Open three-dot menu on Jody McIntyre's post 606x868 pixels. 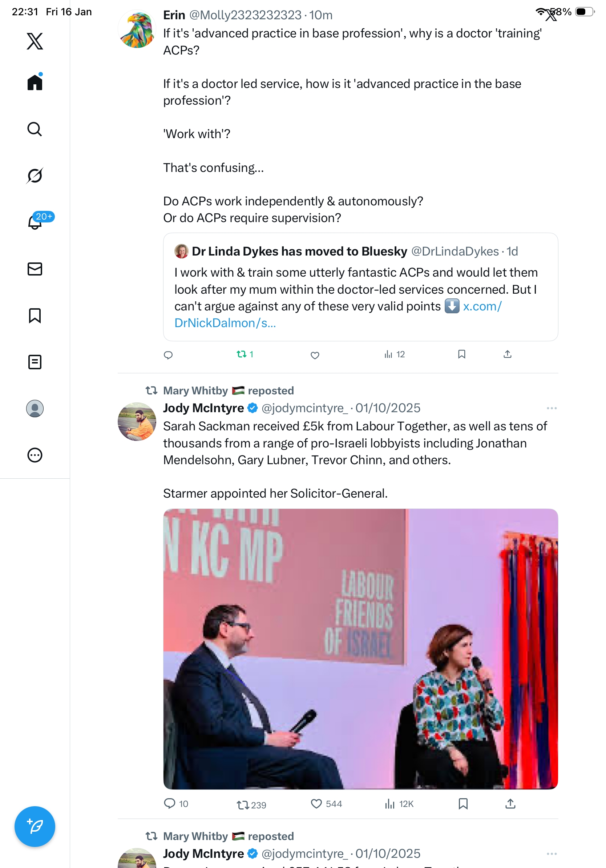(x=551, y=408)
